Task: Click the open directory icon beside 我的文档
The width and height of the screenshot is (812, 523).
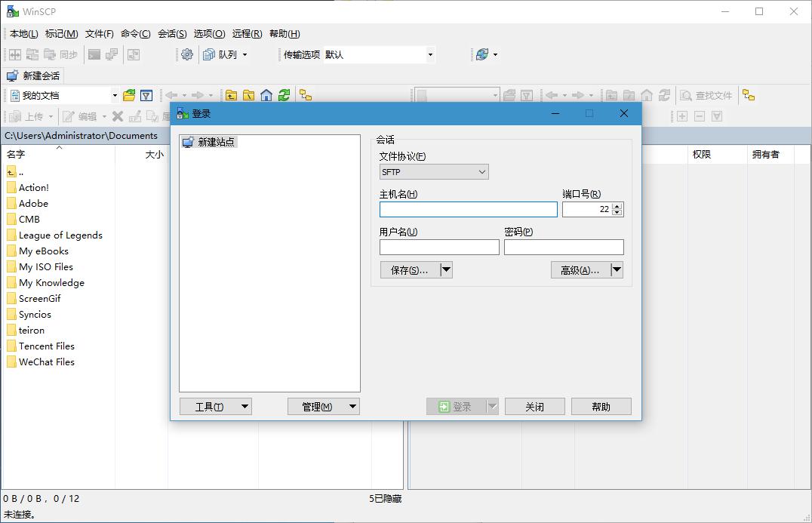Action: pos(129,95)
